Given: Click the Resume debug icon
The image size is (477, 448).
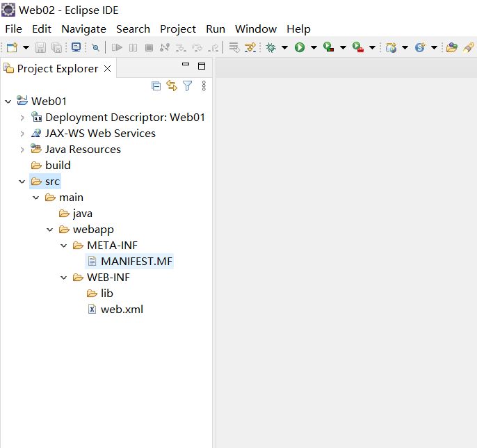Looking at the screenshot, I should 117,47.
